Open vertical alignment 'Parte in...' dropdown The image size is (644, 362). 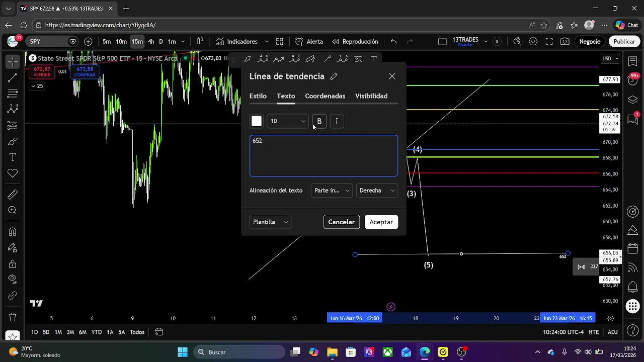332,191
